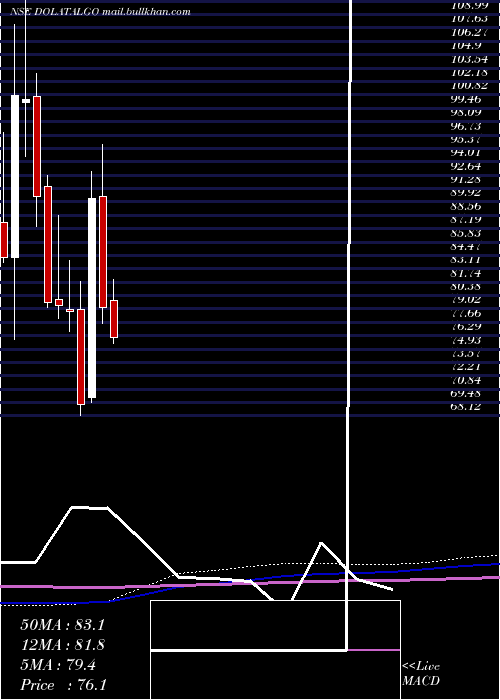
Task: Select the 83.11 price axis label
Action: click(x=466, y=260)
